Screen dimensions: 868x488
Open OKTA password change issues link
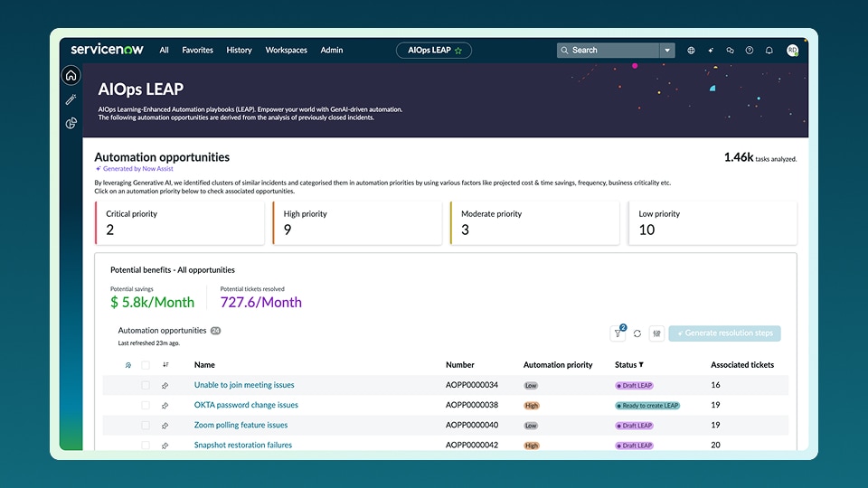tap(246, 405)
